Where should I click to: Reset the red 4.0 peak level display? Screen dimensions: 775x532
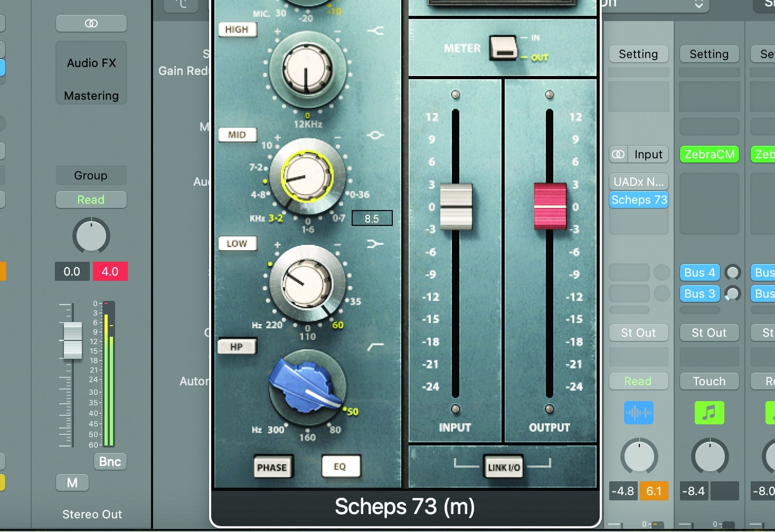coord(110,271)
